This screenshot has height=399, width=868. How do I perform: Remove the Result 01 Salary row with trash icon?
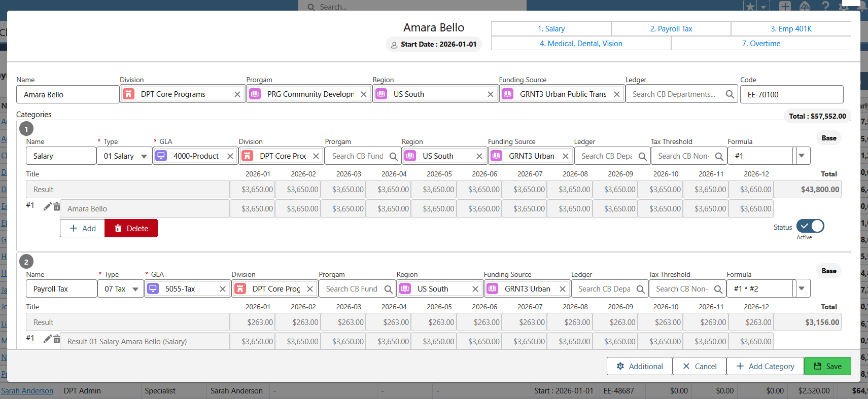coord(57,339)
